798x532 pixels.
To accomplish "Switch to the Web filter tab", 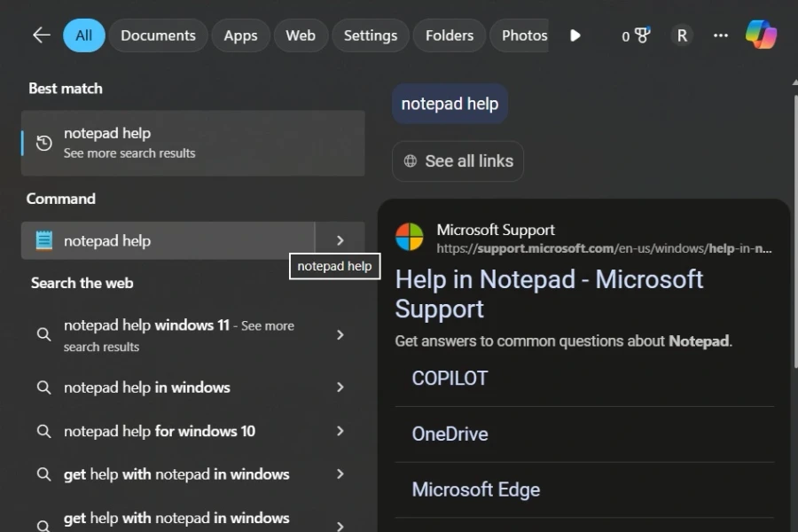I will pos(301,35).
